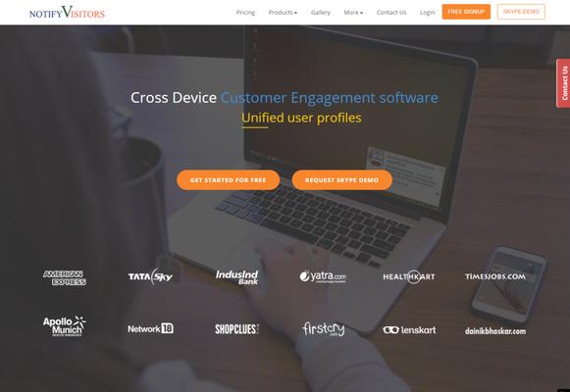Click the Lenskart logo
Viewport: 570px width, 392px height.
[409, 330]
